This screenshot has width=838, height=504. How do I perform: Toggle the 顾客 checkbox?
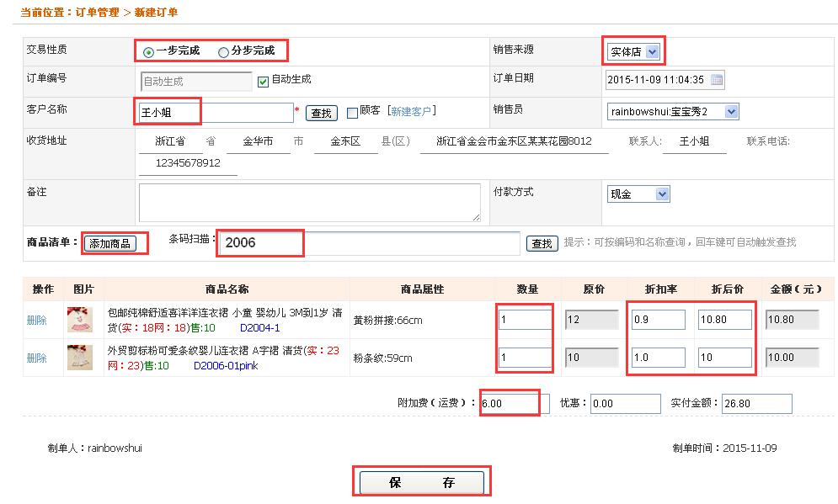point(352,113)
